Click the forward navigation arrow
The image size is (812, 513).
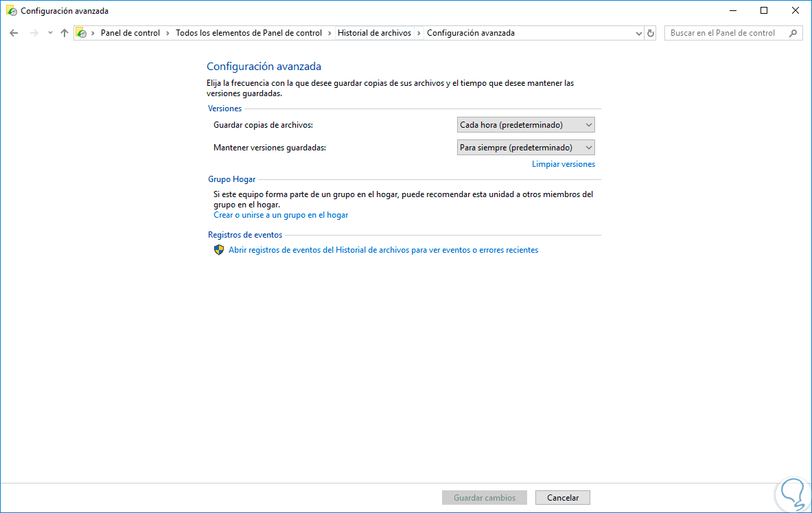(x=34, y=33)
